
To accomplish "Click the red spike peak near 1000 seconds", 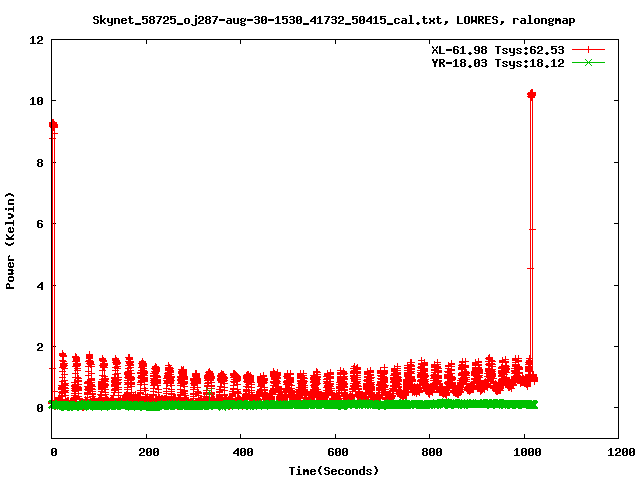I will coord(531,95).
